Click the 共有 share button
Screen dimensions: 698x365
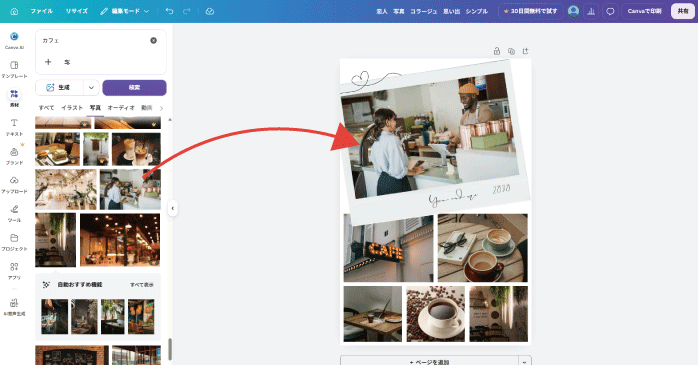(683, 11)
